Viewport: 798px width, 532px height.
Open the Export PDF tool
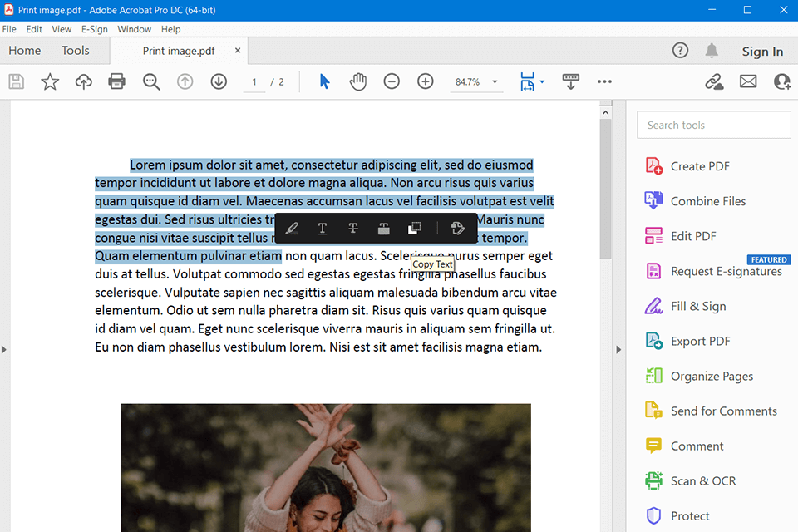pyautogui.click(x=700, y=341)
